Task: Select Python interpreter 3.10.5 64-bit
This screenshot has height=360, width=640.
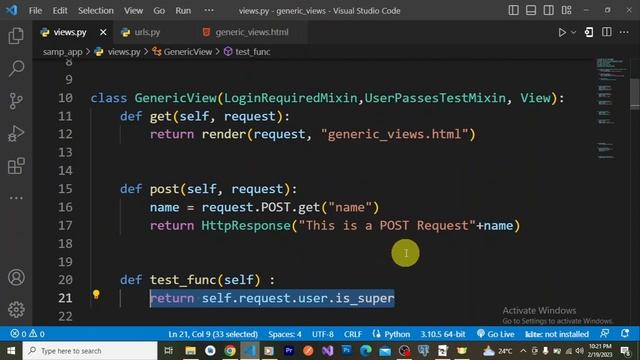Action: tap(443, 334)
